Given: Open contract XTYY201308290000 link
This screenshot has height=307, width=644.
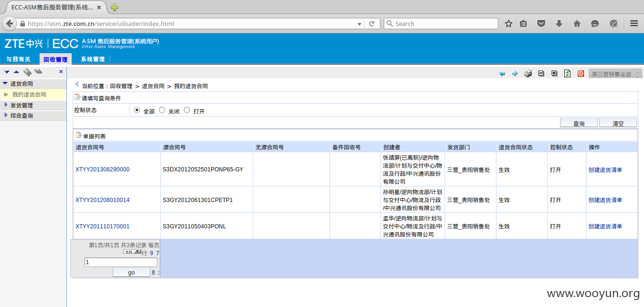Looking at the screenshot, I should [102, 170].
